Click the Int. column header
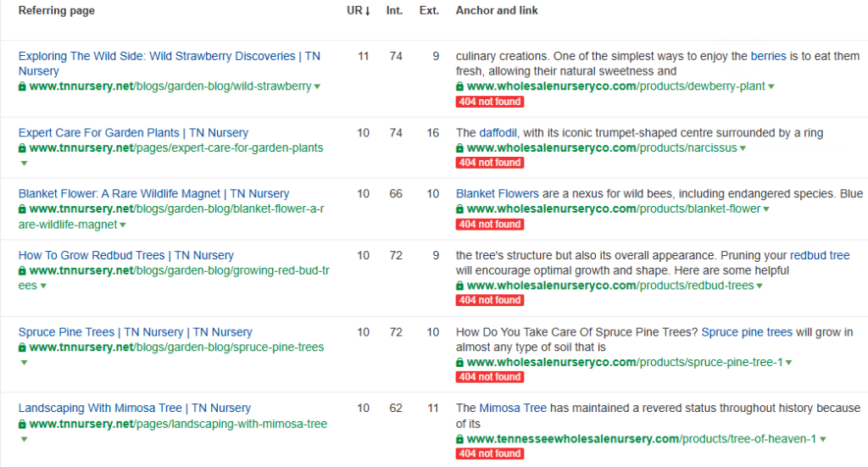The width and height of the screenshot is (868, 467). (395, 11)
